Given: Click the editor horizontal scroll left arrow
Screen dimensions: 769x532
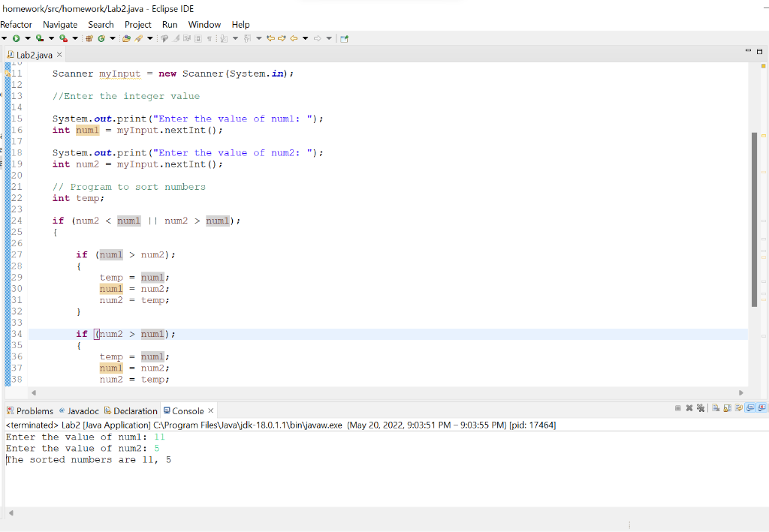Looking at the screenshot, I should [33, 392].
